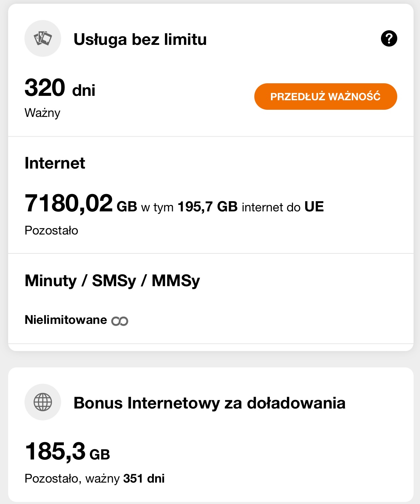Tap the Nielimitowane text
Screen dimensions: 420x504
66,320
